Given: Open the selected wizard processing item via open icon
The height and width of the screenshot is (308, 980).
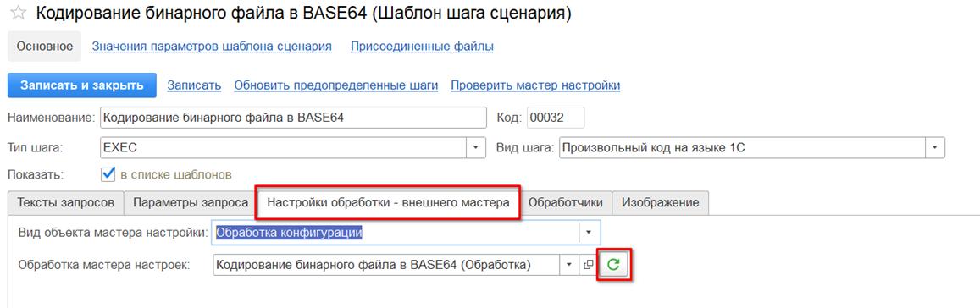Looking at the screenshot, I should pos(588,265).
